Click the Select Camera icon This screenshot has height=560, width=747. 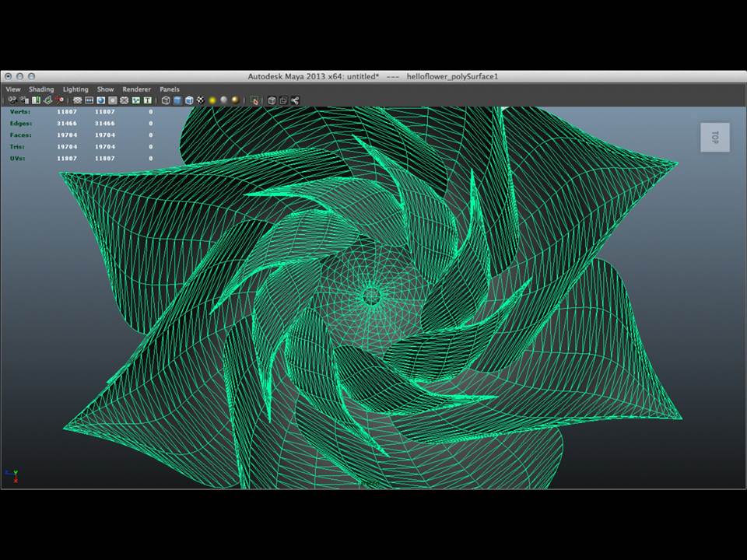(12, 100)
